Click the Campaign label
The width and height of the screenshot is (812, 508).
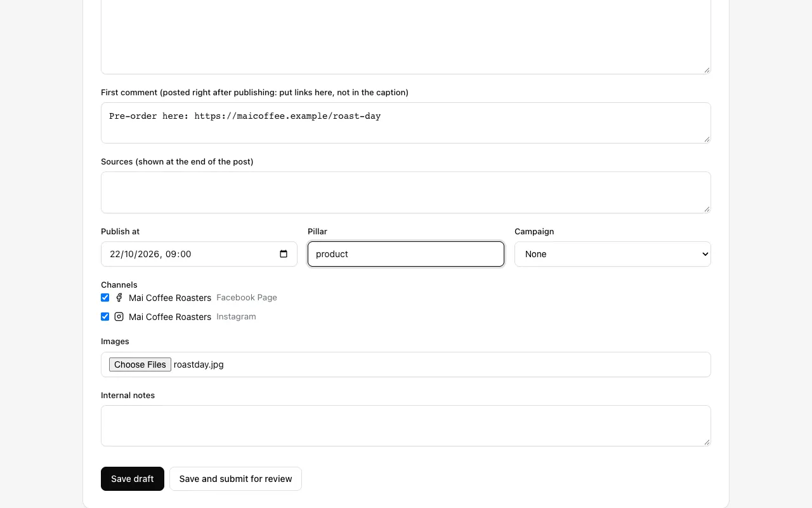[534, 232]
